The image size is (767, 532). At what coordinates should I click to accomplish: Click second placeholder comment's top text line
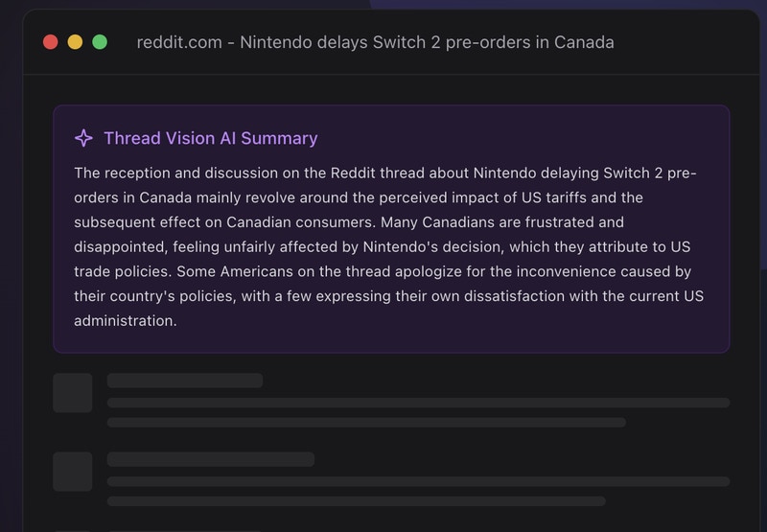pyautogui.click(x=418, y=481)
